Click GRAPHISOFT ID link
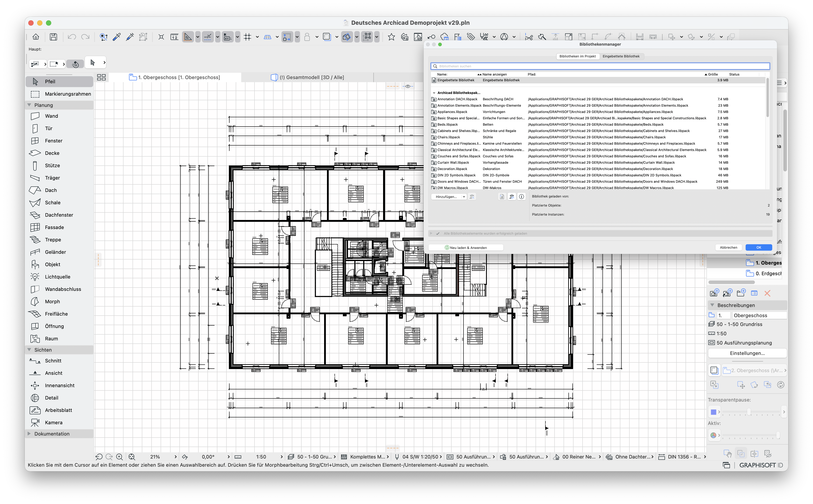Image resolution: width=813 pixels, height=504 pixels. point(761,465)
